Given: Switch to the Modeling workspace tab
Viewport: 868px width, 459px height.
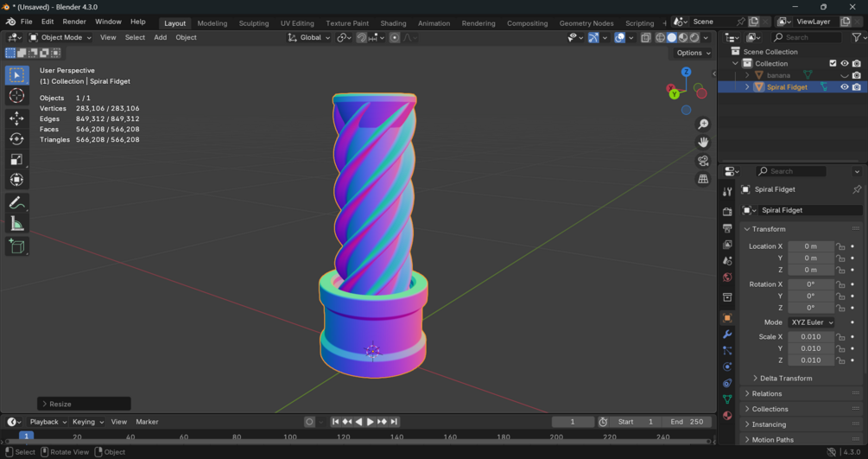Looking at the screenshot, I should 212,23.
